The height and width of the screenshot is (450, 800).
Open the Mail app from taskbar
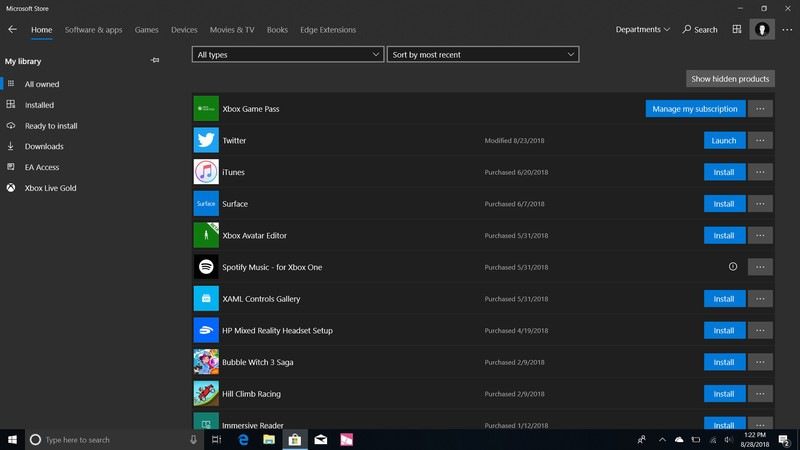coord(320,439)
